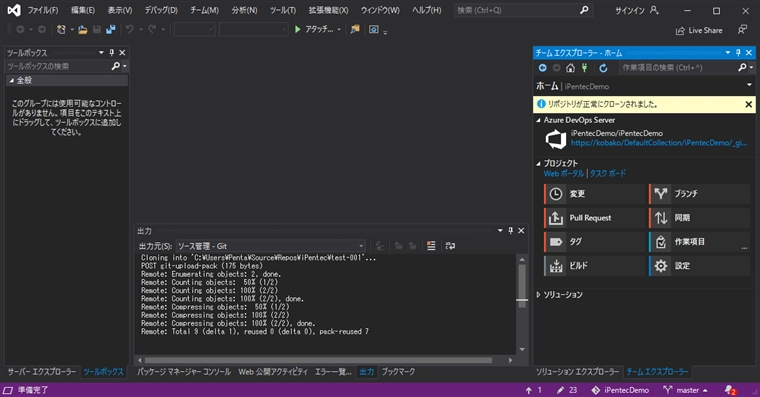The height and width of the screenshot is (397, 760).
Task: Click the サインイン sign-in text
Action: coord(630,10)
